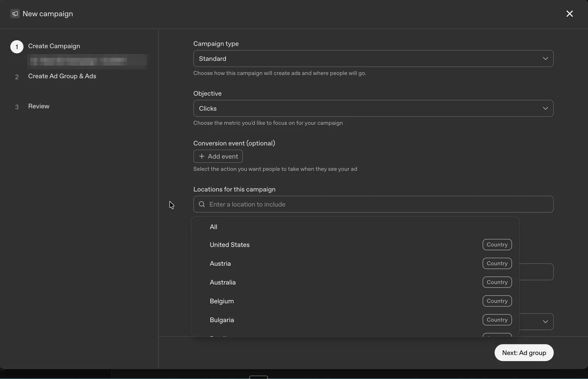Click the step 3 number indicator
Screen dimensions: 588x379
(17, 107)
